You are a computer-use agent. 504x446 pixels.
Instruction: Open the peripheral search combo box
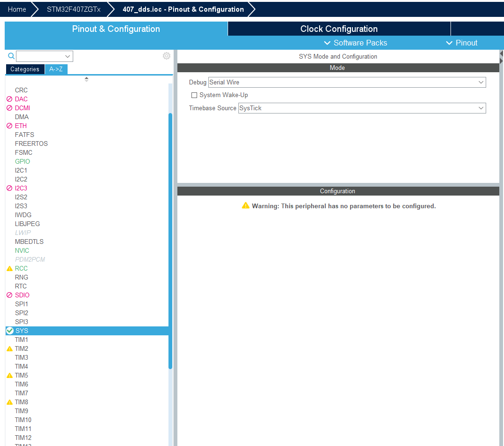[45, 56]
